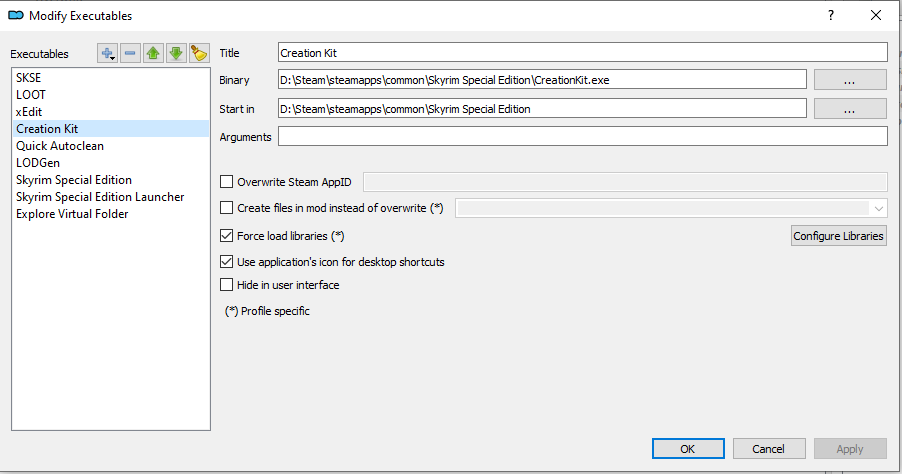This screenshot has width=902, height=474.
Task: Click the question mark help icon
Action: [x=830, y=15]
